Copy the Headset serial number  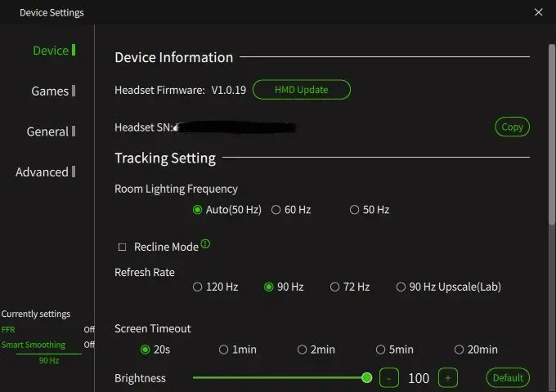pos(512,127)
